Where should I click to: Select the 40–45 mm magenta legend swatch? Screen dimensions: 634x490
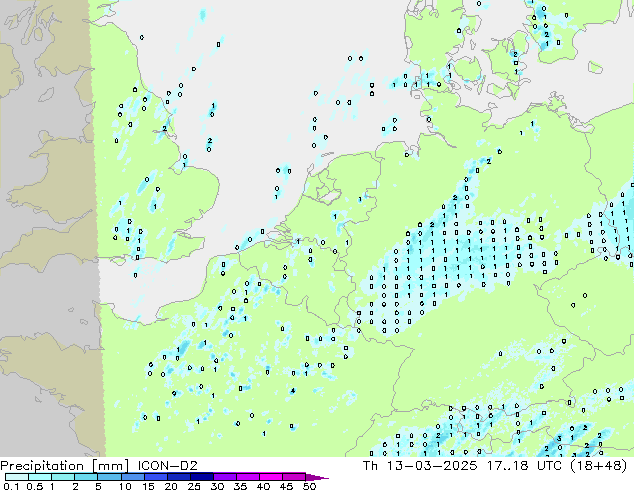(271, 477)
